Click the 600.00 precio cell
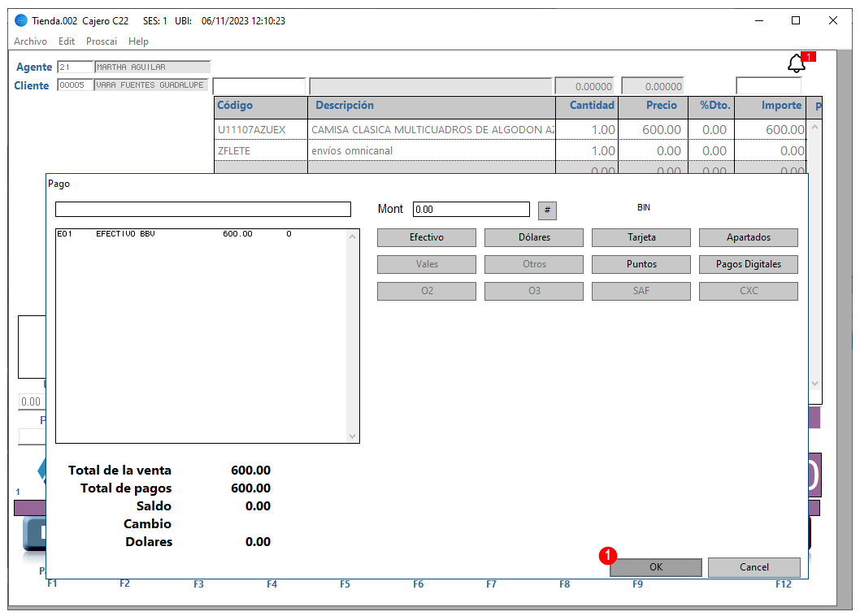 pos(654,130)
